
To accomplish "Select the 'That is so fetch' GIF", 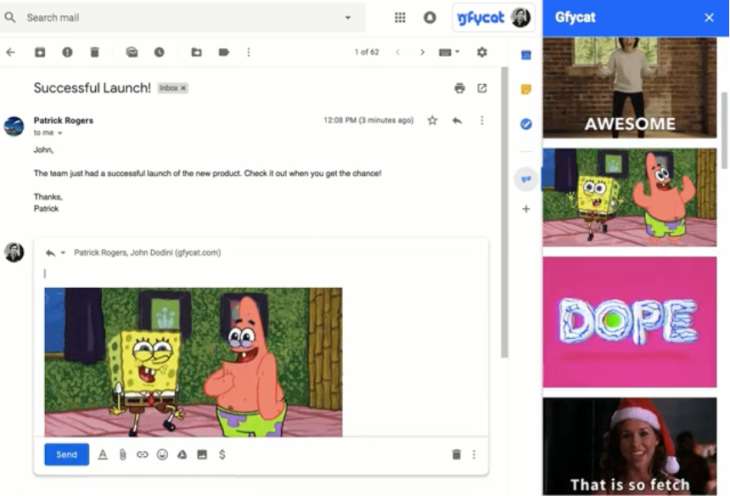I will (x=629, y=446).
